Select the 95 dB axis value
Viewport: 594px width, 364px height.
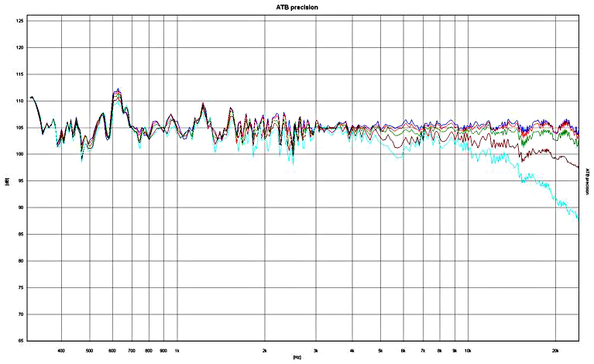pos(21,181)
